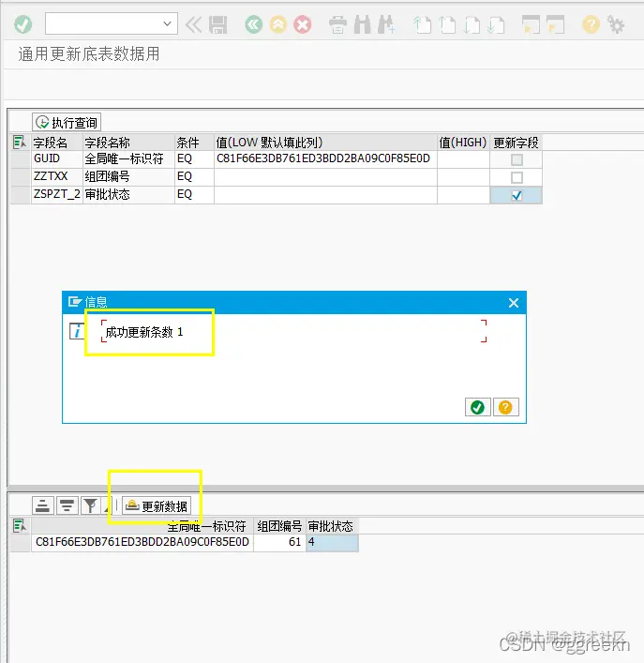Click the 值(HIGH) column header
Image resolution: width=644 pixels, height=663 pixels.
463,143
